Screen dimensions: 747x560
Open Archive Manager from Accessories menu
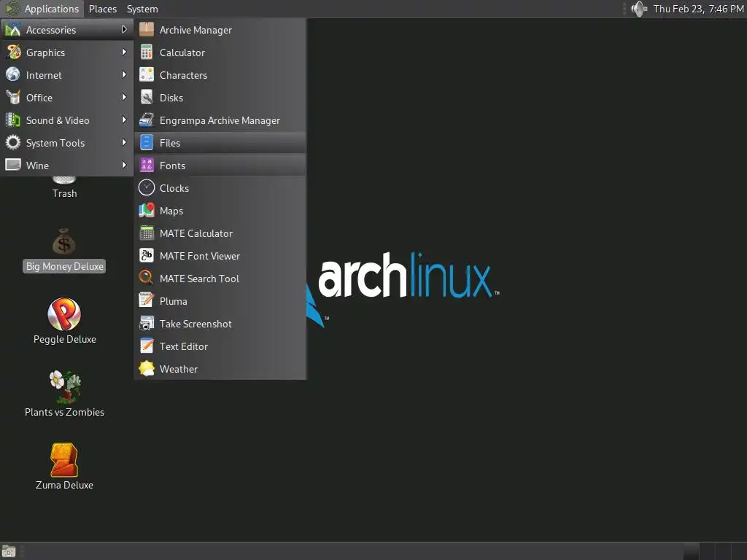[220, 30]
